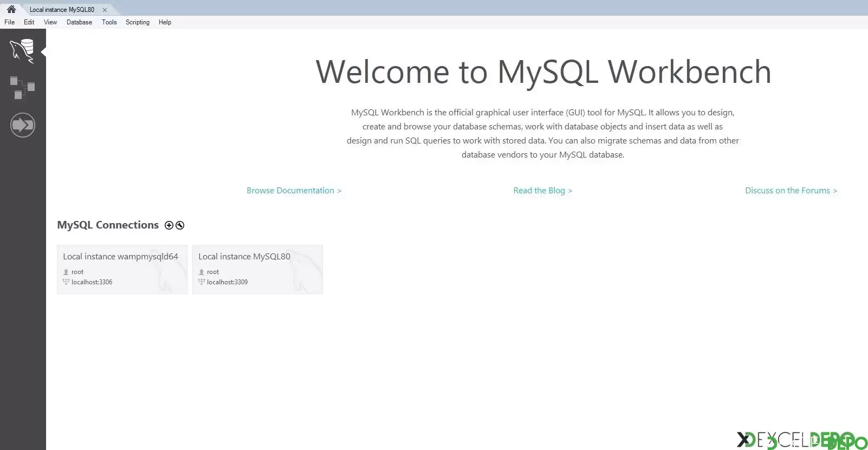Viewport: 868px width, 450px height.
Task: Open the Tools menu
Action: click(x=109, y=22)
